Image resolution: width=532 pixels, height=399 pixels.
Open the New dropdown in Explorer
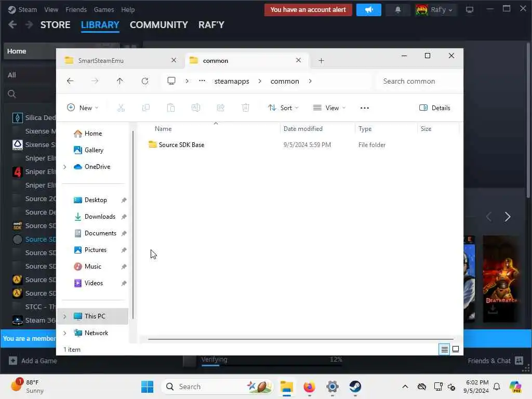83,108
